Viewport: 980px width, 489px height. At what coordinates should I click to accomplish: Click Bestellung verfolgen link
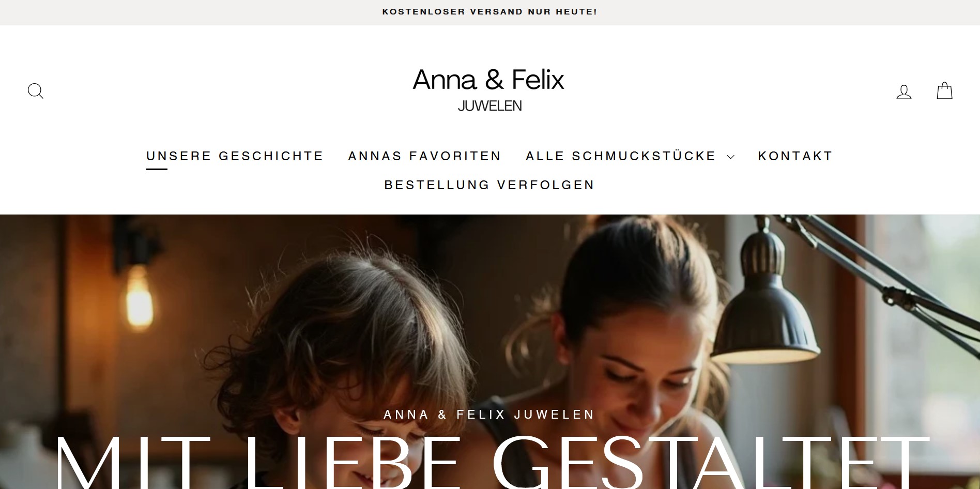(489, 185)
